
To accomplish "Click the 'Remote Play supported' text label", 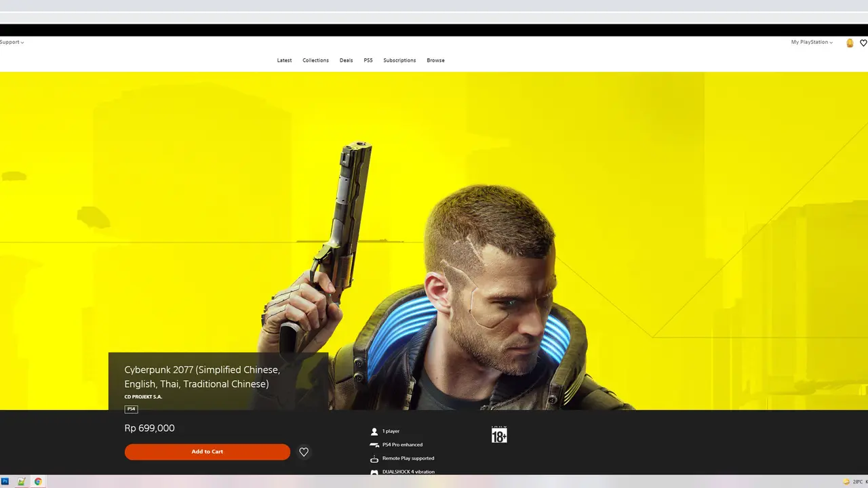I will click(408, 458).
